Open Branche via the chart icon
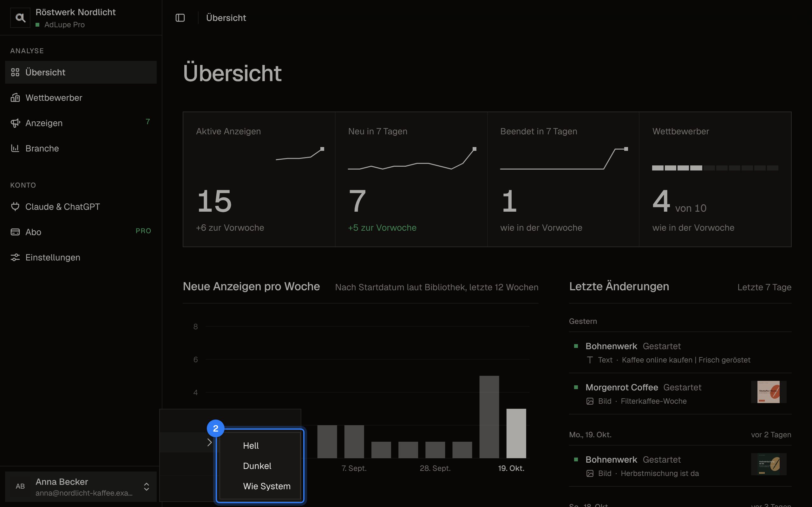This screenshot has width=812, height=507. pos(15,148)
